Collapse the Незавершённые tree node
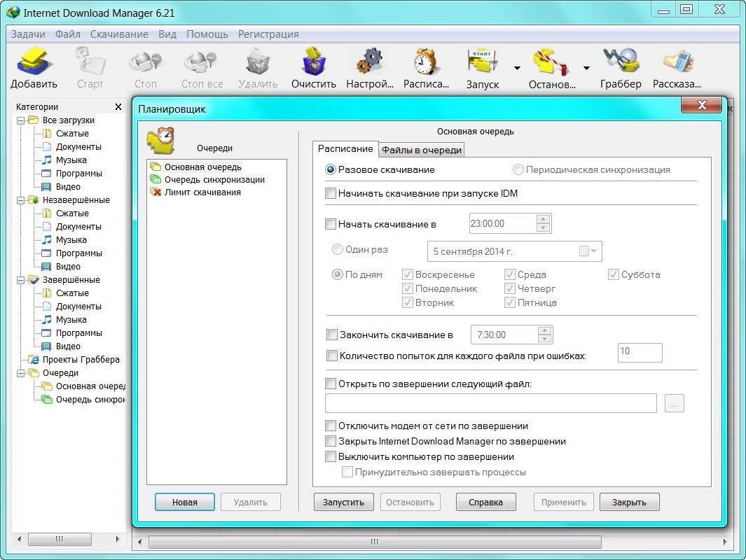The width and height of the screenshot is (746, 560). pos(20,200)
